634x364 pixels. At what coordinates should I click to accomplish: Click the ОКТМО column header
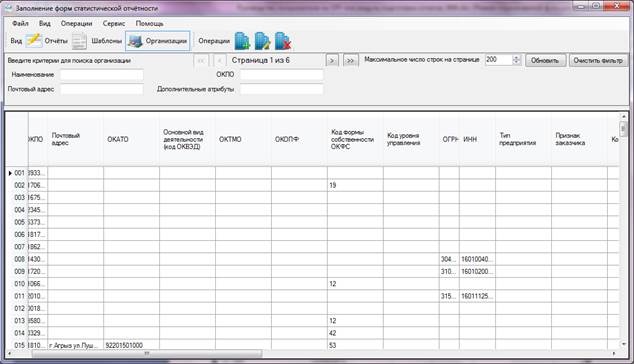pos(243,139)
